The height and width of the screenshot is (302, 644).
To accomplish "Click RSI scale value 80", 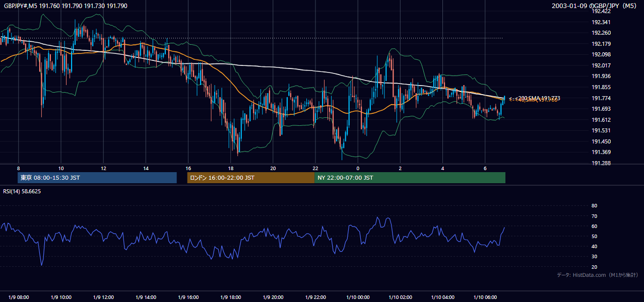I will click(594, 206).
